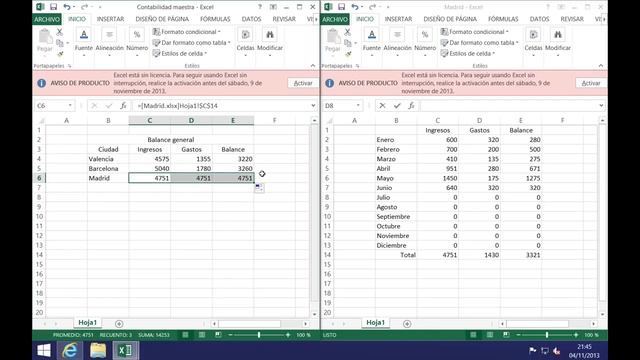The image size is (640, 360).
Task: Zoom in with plus, left window
Action: (288, 335)
